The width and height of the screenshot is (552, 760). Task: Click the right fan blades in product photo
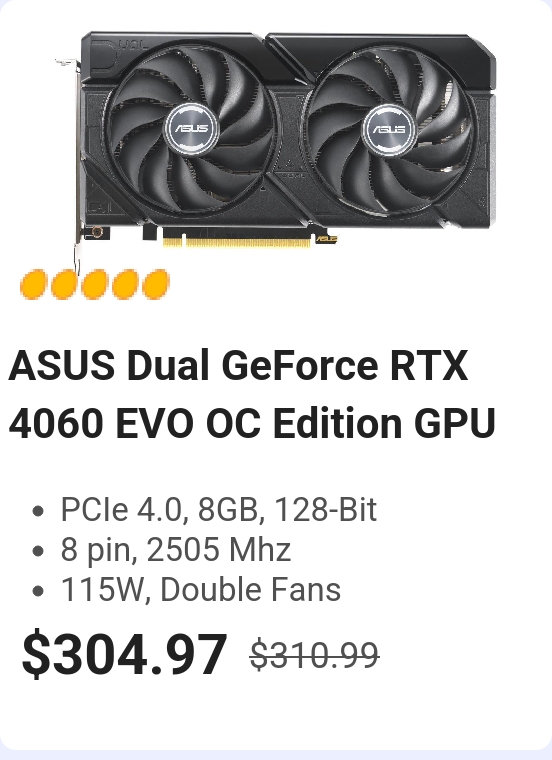[390, 129]
